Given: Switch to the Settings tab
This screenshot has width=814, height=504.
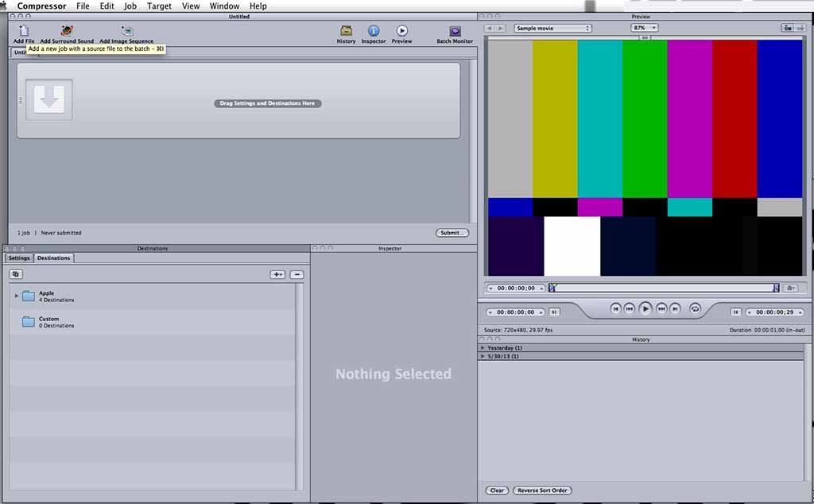Looking at the screenshot, I should (19, 258).
